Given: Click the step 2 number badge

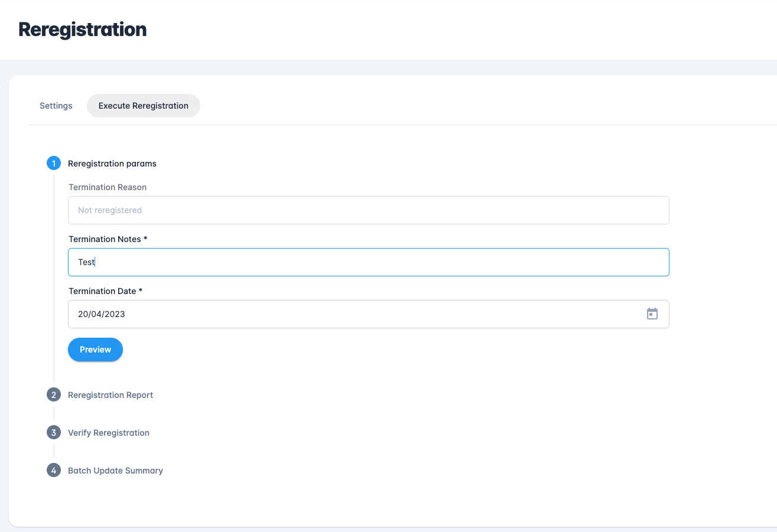Looking at the screenshot, I should click(54, 395).
